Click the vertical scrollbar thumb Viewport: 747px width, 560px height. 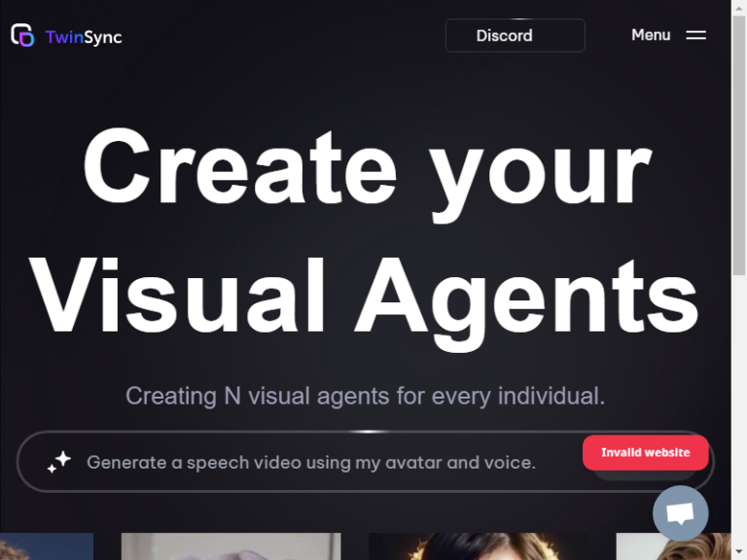(739, 145)
